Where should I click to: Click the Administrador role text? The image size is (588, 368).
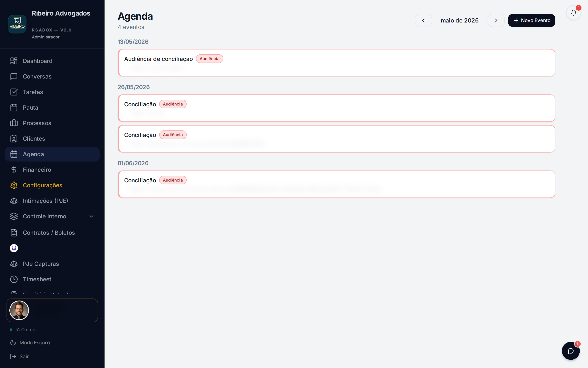coord(46,37)
